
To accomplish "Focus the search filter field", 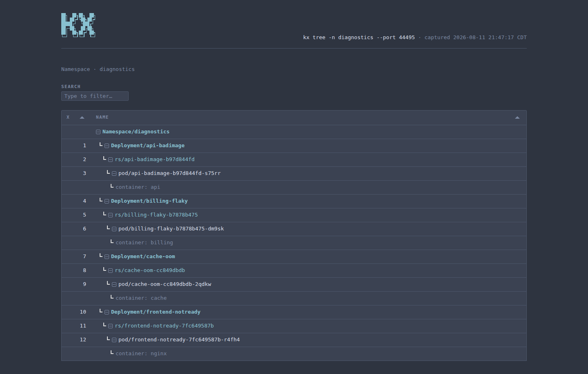I will click(95, 96).
